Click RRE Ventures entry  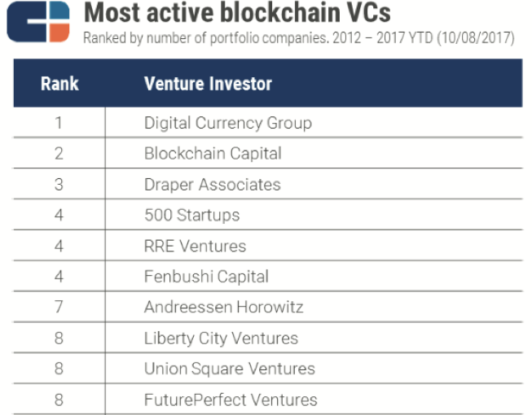point(195,246)
